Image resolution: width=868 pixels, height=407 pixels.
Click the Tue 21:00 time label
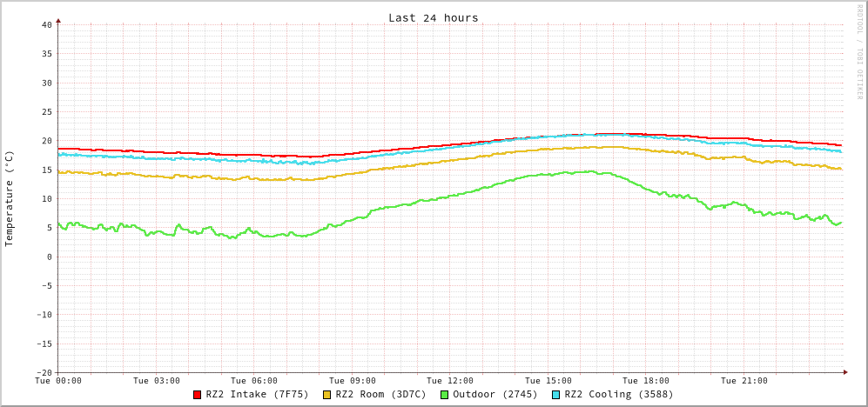tap(744, 381)
